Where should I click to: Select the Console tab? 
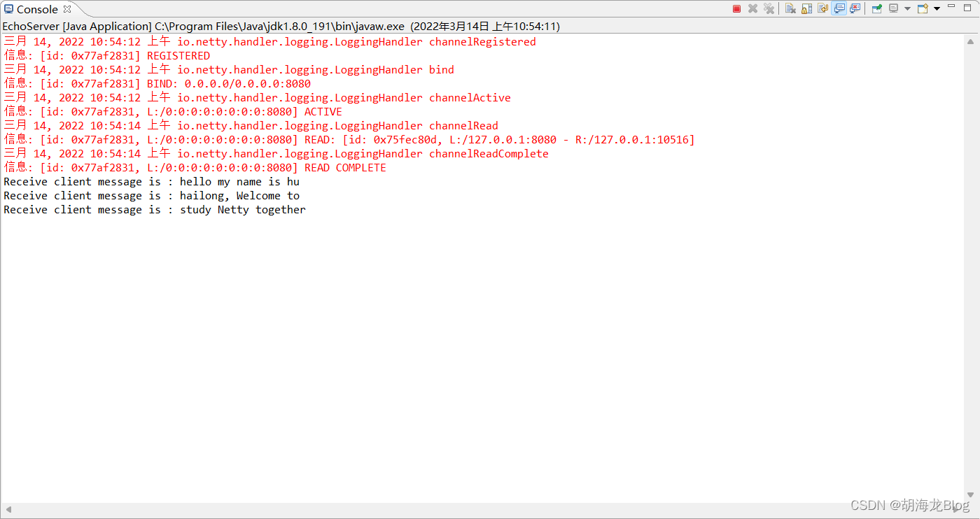(36, 9)
